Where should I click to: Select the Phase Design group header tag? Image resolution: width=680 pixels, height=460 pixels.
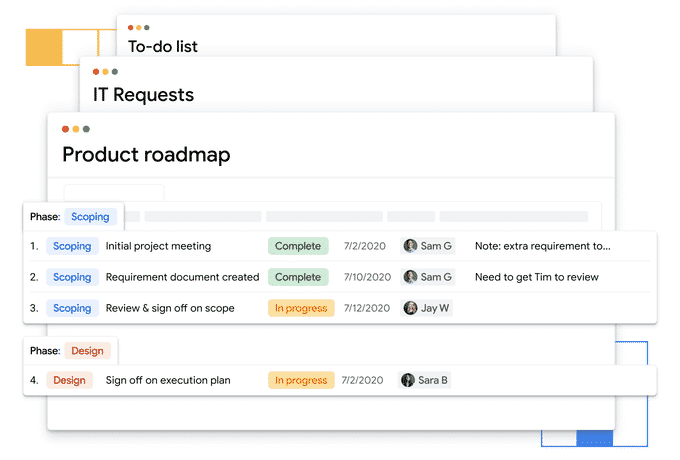[87, 351]
